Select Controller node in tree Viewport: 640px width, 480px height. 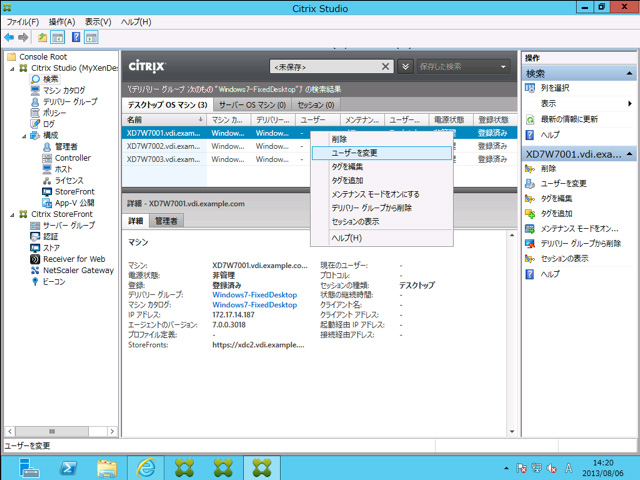pos(73,158)
